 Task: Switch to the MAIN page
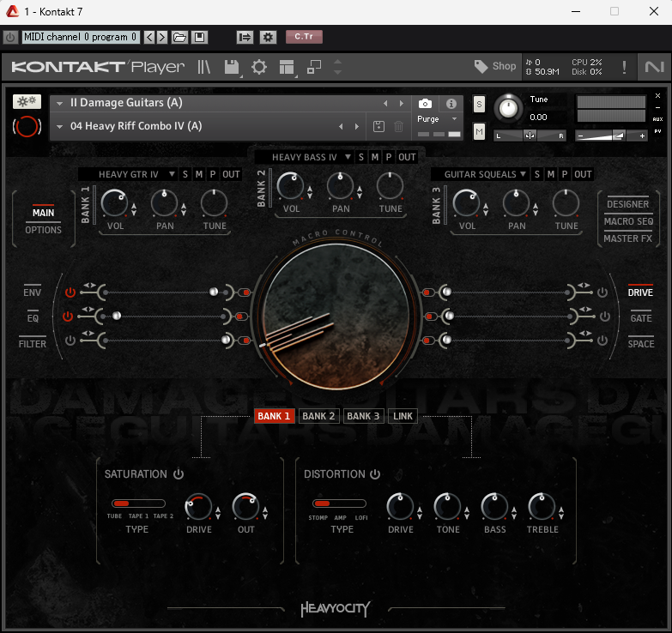click(43, 213)
